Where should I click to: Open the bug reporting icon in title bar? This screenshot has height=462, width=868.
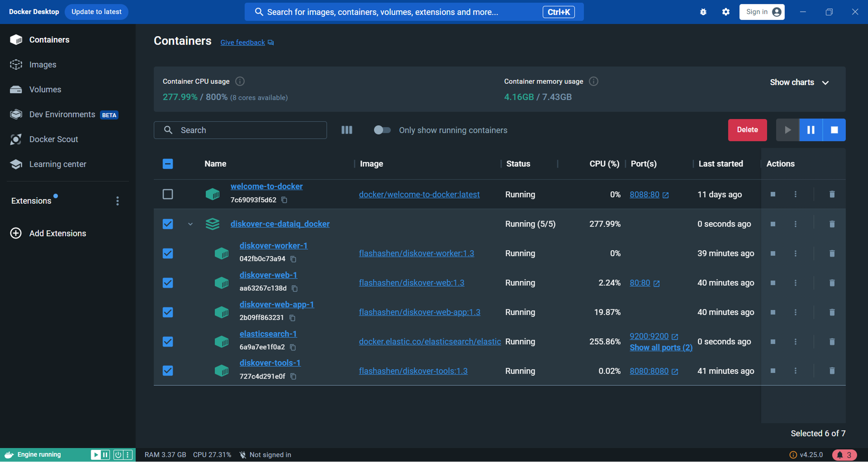click(703, 12)
